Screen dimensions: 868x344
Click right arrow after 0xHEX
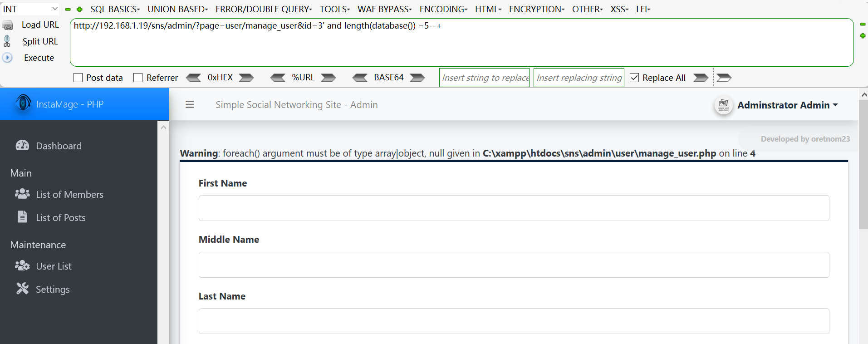point(246,78)
